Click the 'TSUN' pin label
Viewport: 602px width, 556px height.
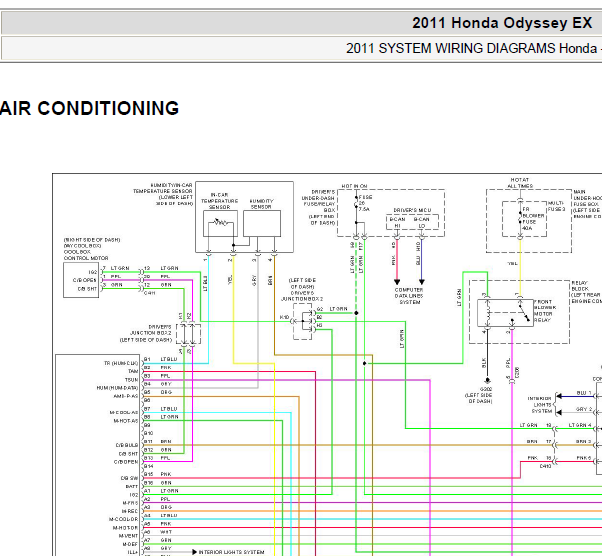click(131, 380)
